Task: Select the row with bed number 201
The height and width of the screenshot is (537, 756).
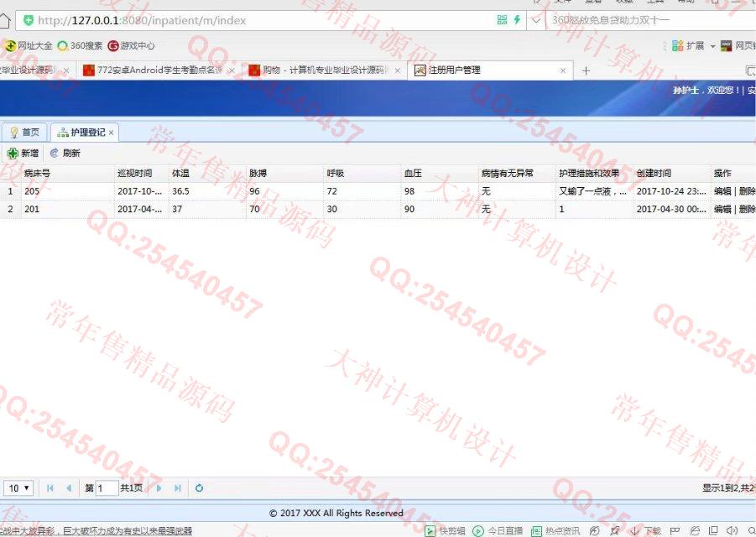Action: pos(378,209)
